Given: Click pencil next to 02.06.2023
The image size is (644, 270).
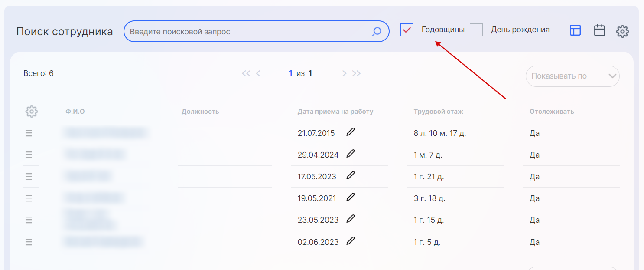Looking at the screenshot, I should click(x=351, y=241).
